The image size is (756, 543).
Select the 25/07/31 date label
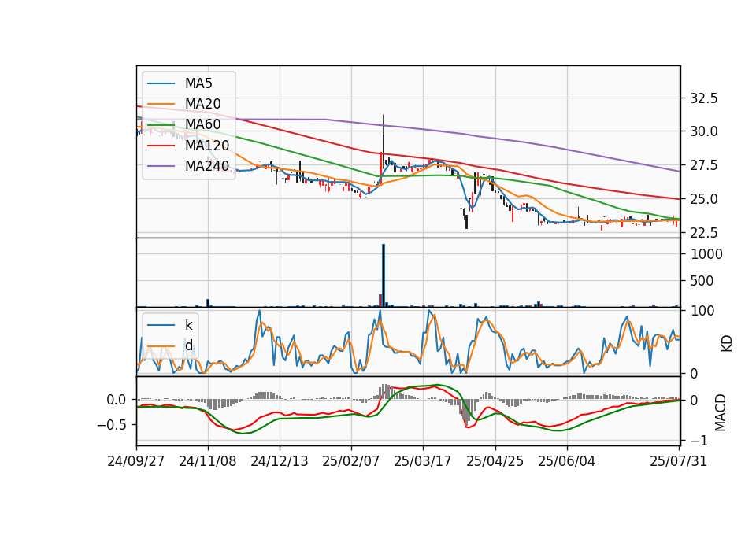click(x=678, y=461)
